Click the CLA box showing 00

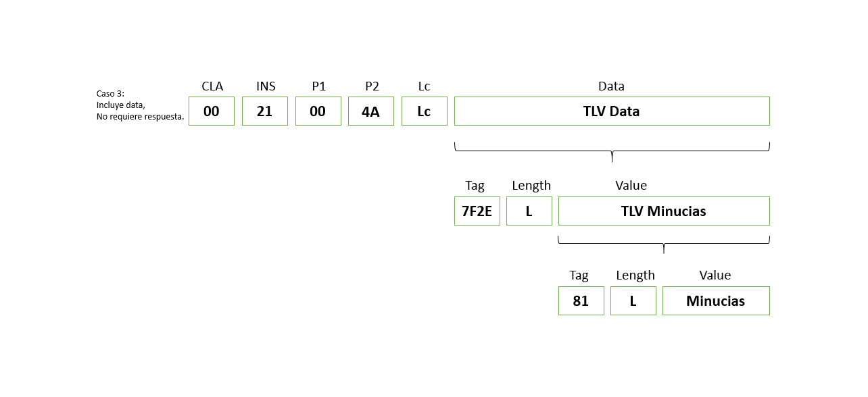click(212, 111)
